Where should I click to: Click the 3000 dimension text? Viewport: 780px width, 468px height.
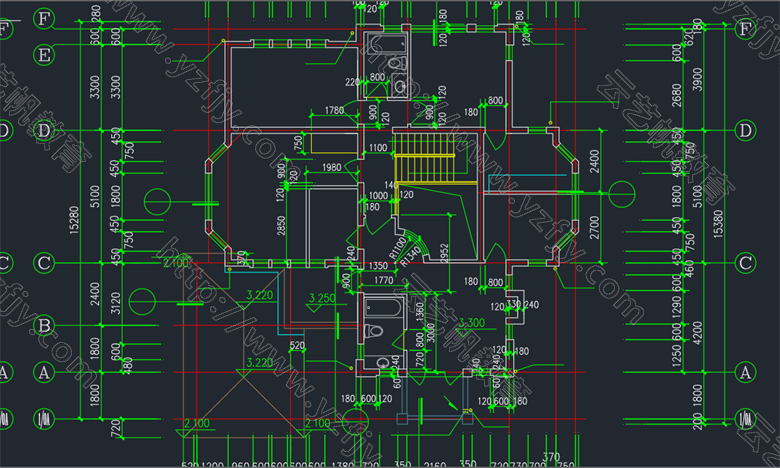click(430, 333)
